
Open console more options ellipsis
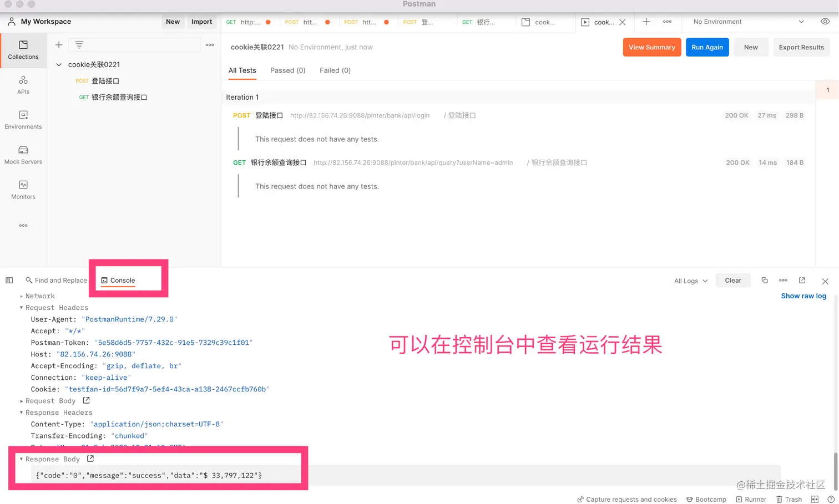[x=784, y=281]
